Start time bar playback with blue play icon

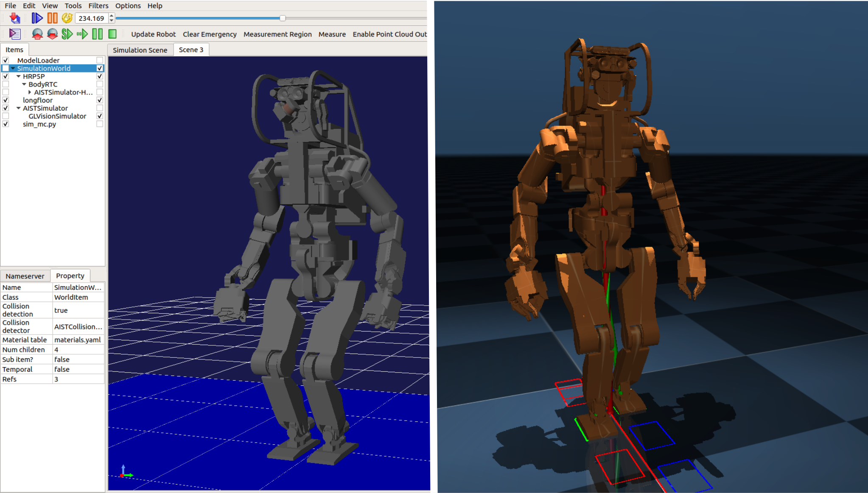37,18
